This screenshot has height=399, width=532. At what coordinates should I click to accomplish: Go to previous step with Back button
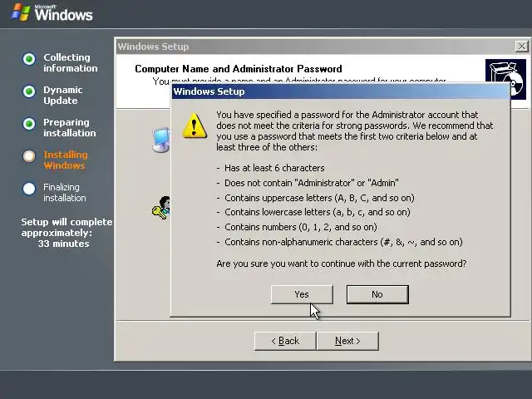[285, 341]
